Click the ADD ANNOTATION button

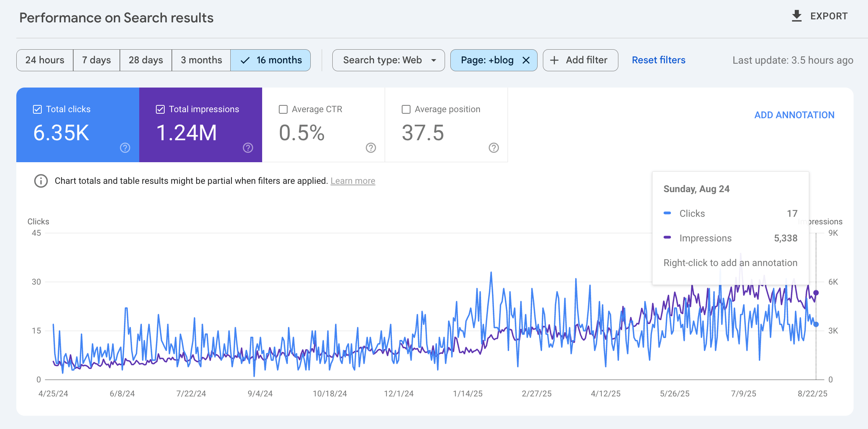coord(794,115)
